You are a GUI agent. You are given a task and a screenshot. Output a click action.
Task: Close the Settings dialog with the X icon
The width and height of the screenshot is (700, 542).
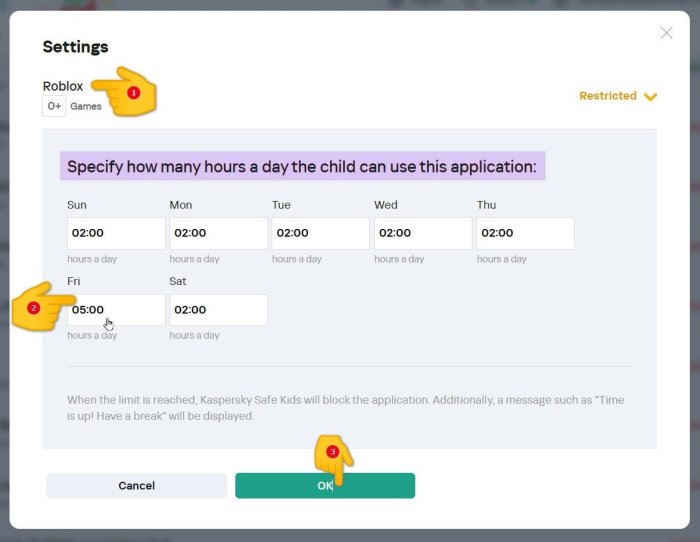667,33
